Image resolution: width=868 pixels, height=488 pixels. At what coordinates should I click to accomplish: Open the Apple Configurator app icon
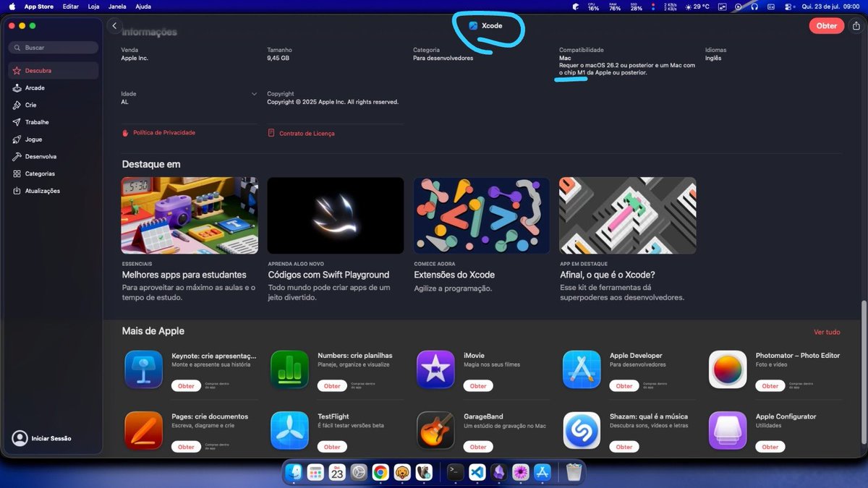tap(728, 431)
